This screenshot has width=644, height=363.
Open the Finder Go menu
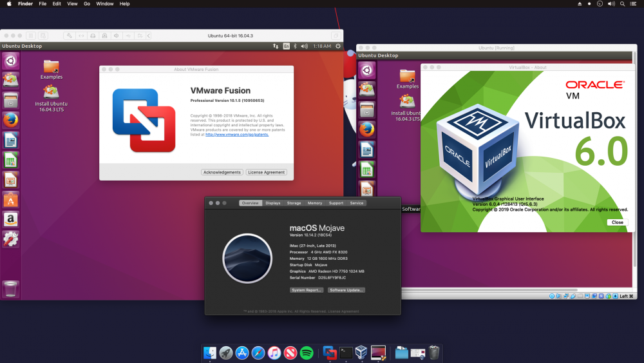click(x=87, y=4)
